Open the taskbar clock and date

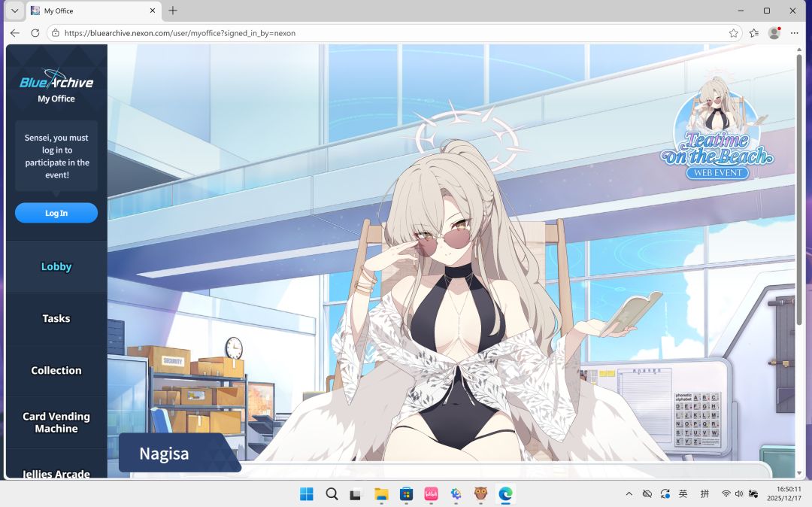pyautogui.click(x=784, y=493)
